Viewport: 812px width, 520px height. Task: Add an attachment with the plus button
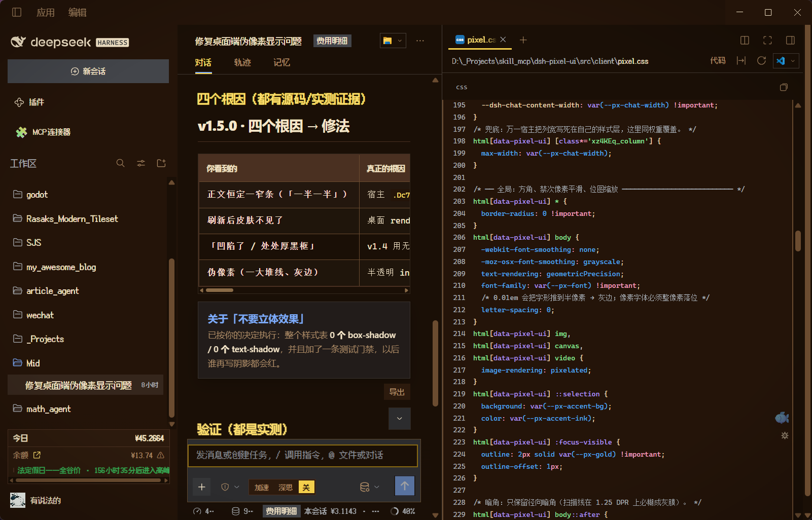201,487
